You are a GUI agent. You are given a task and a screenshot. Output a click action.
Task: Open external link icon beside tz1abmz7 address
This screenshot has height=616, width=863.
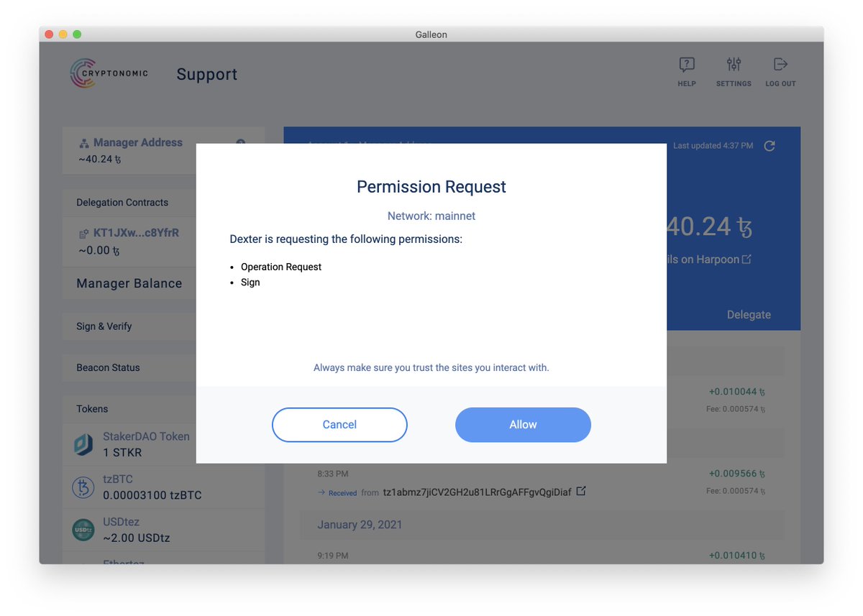click(581, 492)
